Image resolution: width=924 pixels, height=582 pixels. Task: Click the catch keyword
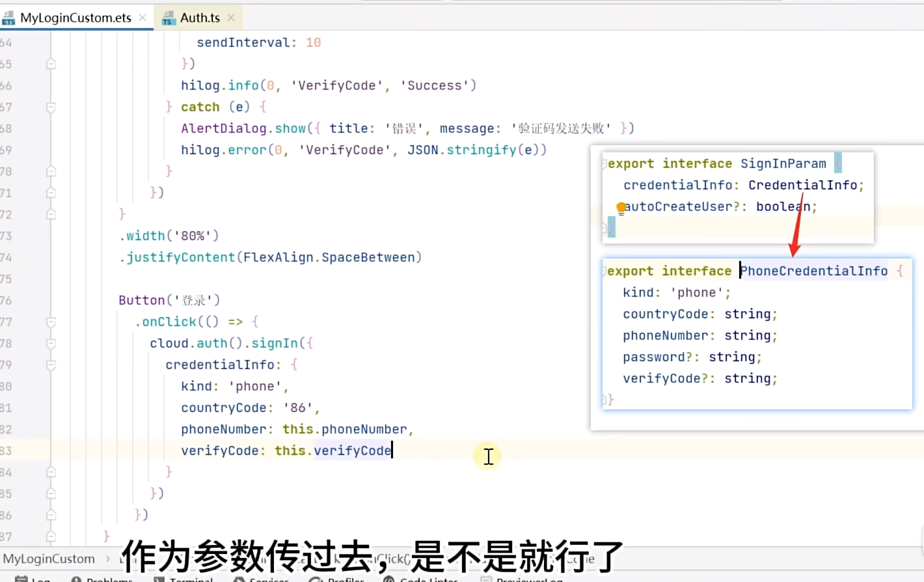tap(200, 107)
